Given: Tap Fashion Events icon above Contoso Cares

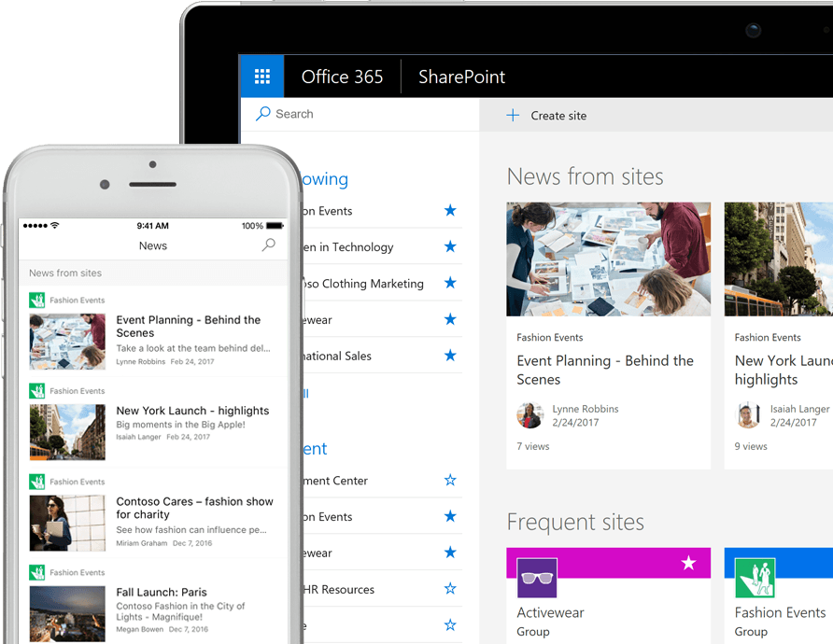Looking at the screenshot, I should pos(36,482).
